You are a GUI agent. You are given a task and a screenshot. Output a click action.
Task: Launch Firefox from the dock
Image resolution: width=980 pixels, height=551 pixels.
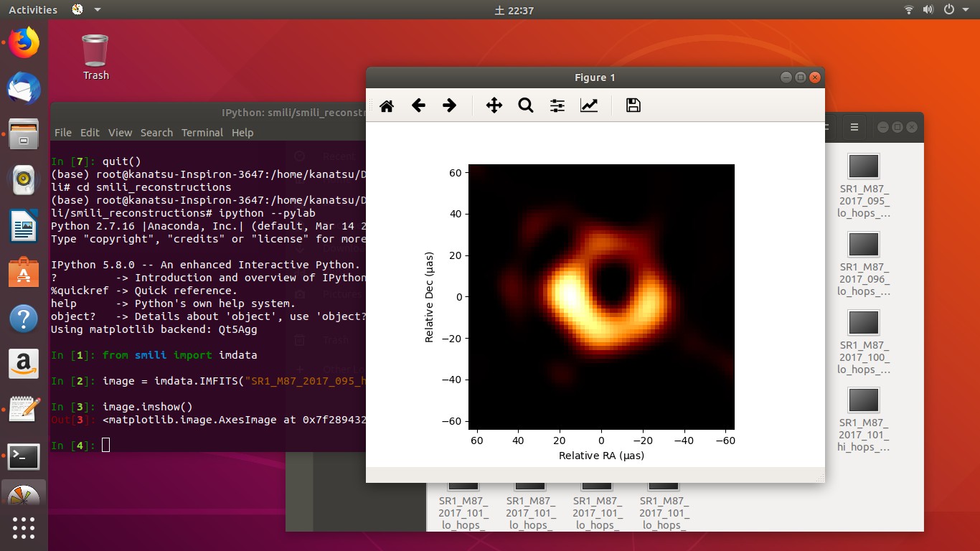tap(24, 43)
